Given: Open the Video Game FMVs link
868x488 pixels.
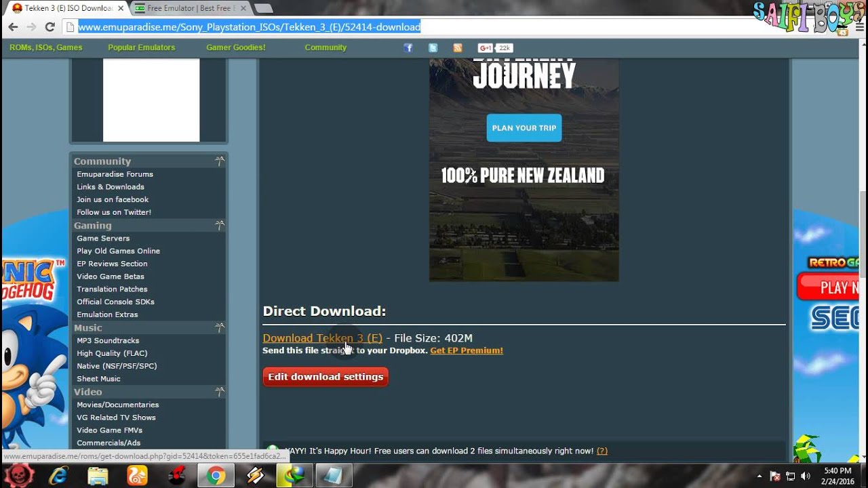Looking at the screenshot, I should point(110,430).
